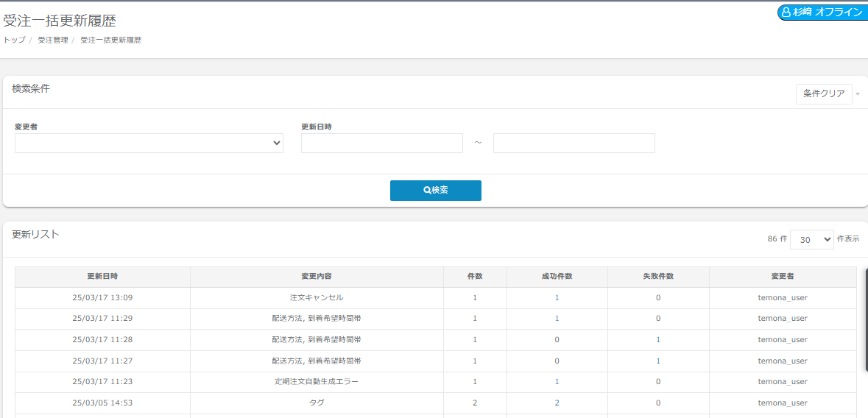Click the 変更内容 column header
This screenshot has height=418, width=868.
tap(317, 276)
